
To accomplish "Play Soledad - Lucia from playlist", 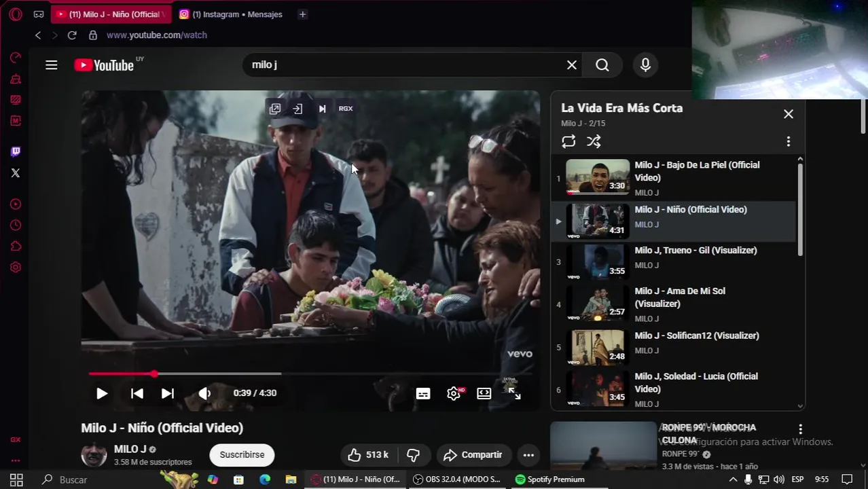I will [x=673, y=390].
